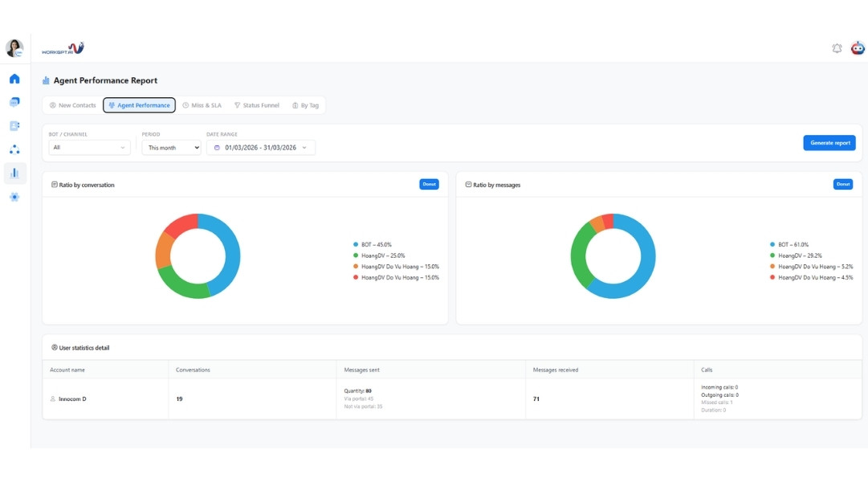
Task: Open the chat conversations sidebar icon
Action: pyautogui.click(x=14, y=102)
